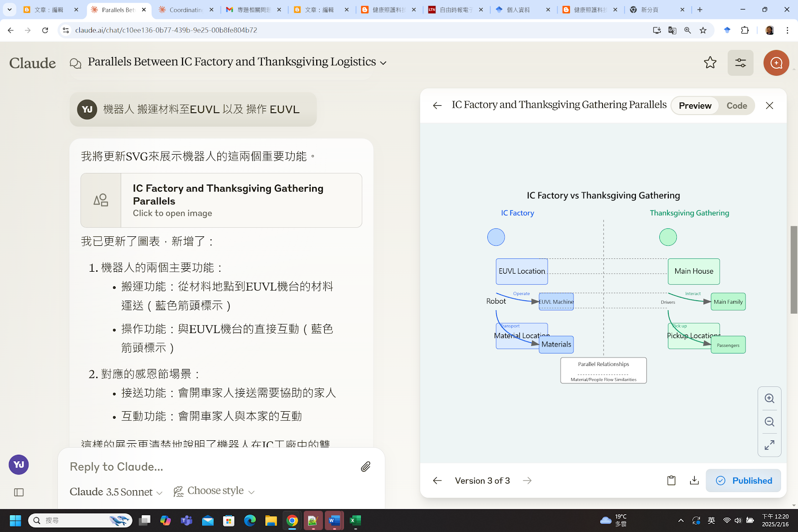Open Microsoft Edge from taskbar
The image size is (798, 532).
250,521
